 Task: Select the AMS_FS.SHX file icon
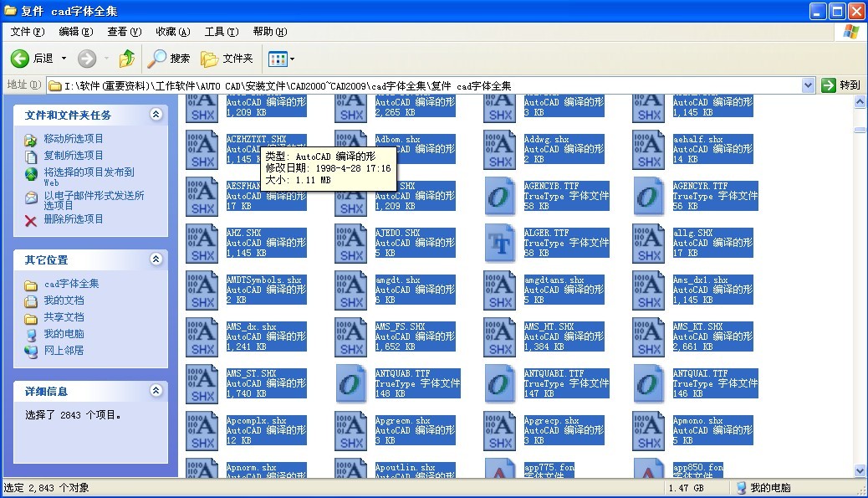pyautogui.click(x=351, y=336)
